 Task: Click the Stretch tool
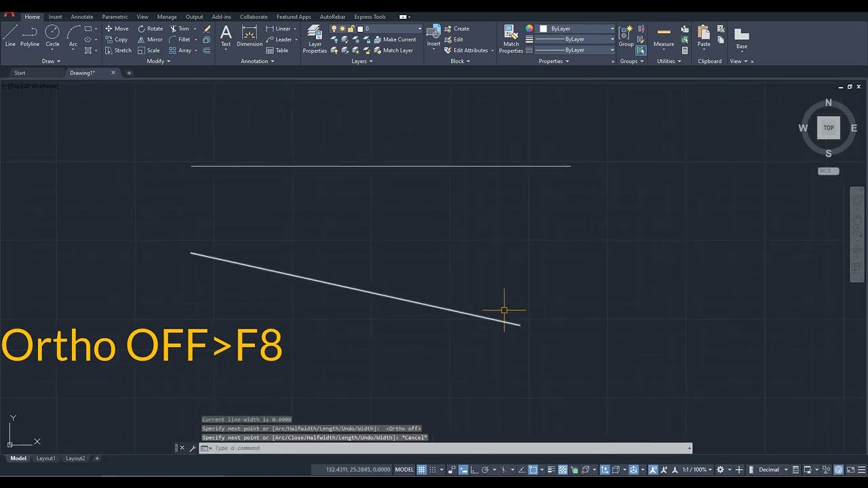[118, 50]
